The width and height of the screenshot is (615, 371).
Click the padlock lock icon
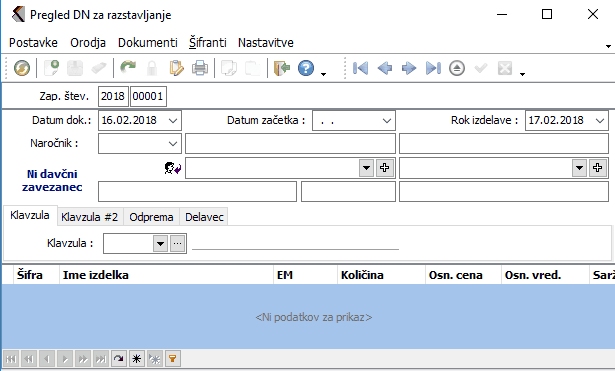(x=152, y=68)
